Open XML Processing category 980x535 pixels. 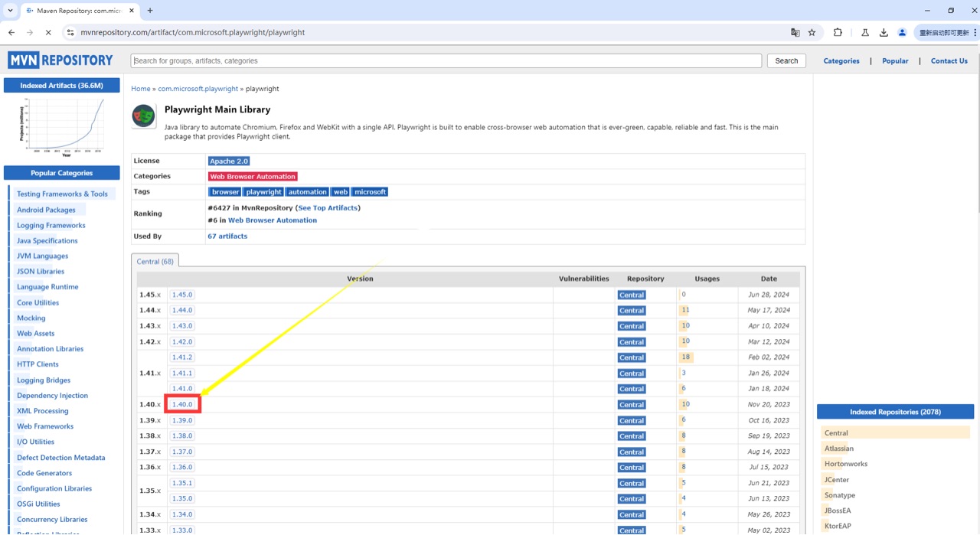pyautogui.click(x=42, y=411)
